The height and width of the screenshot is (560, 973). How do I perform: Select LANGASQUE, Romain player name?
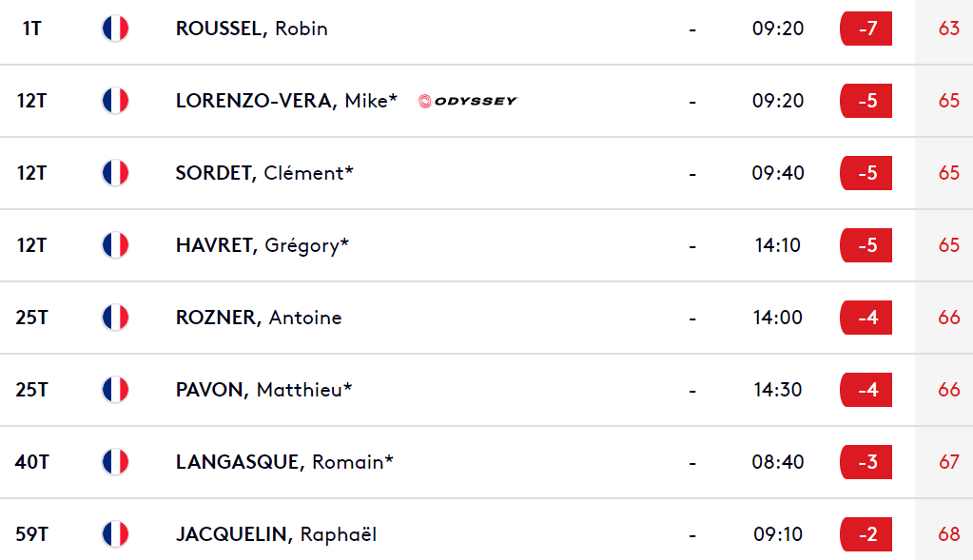pyautogui.click(x=284, y=462)
